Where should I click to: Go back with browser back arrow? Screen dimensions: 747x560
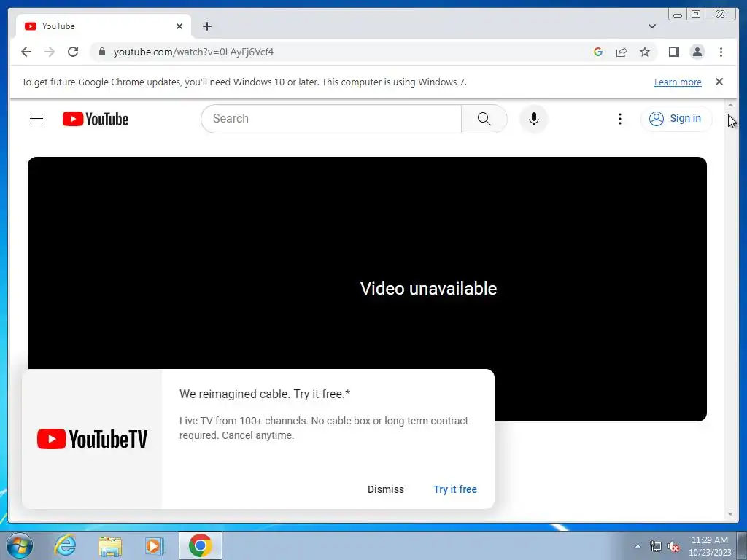26,52
